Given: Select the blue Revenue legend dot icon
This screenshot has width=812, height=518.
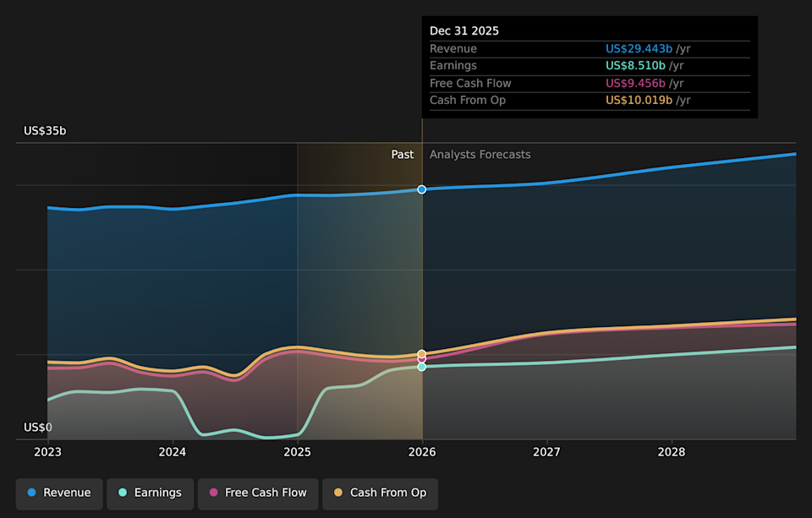Looking at the screenshot, I should pyautogui.click(x=31, y=493).
